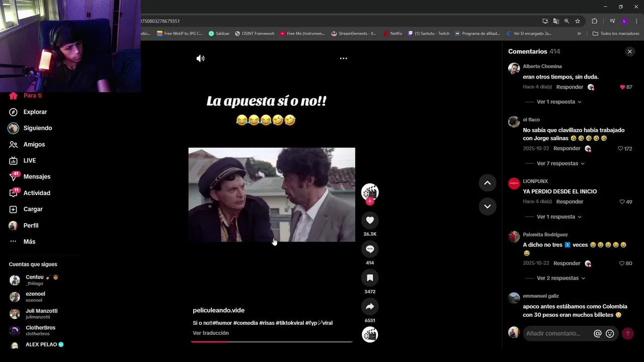The image size is (644, 362).
Task: Click Responder under LIONPUNX's comment
Action: point(570,202)
